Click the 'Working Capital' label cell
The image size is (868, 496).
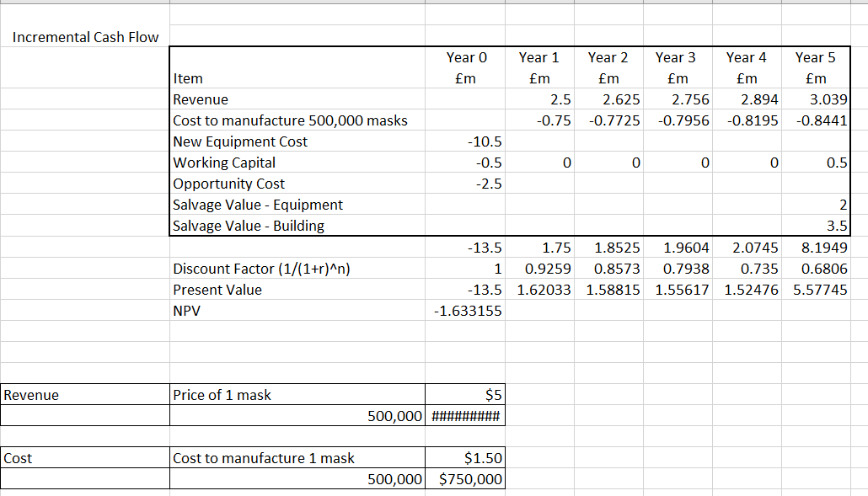[297, 163]
